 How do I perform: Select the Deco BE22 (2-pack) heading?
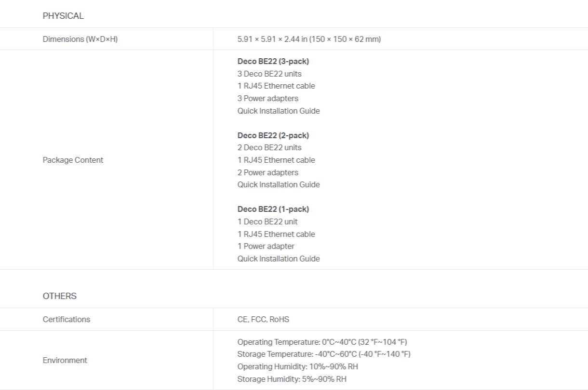[x=273, y=135]
